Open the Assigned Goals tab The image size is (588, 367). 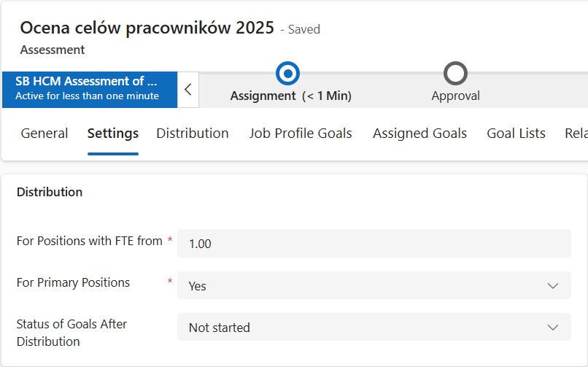419,134
